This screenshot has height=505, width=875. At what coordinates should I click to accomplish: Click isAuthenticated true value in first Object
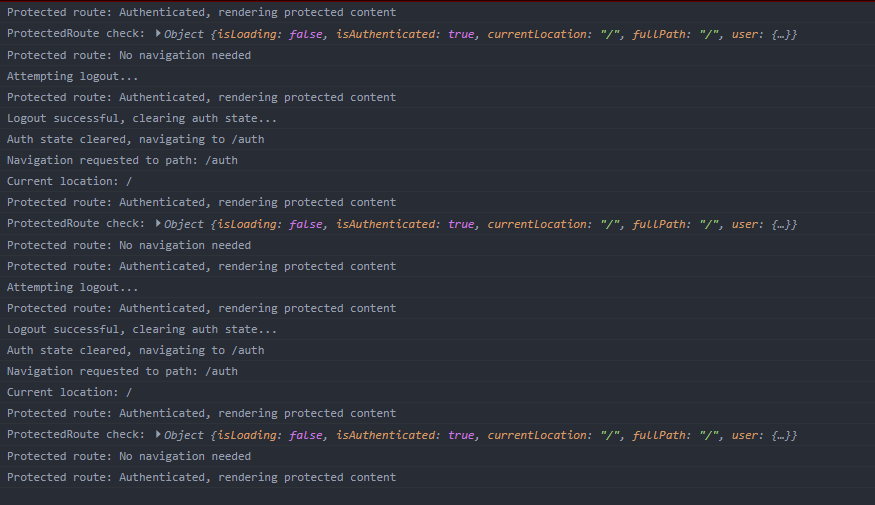tap(461, 34)
